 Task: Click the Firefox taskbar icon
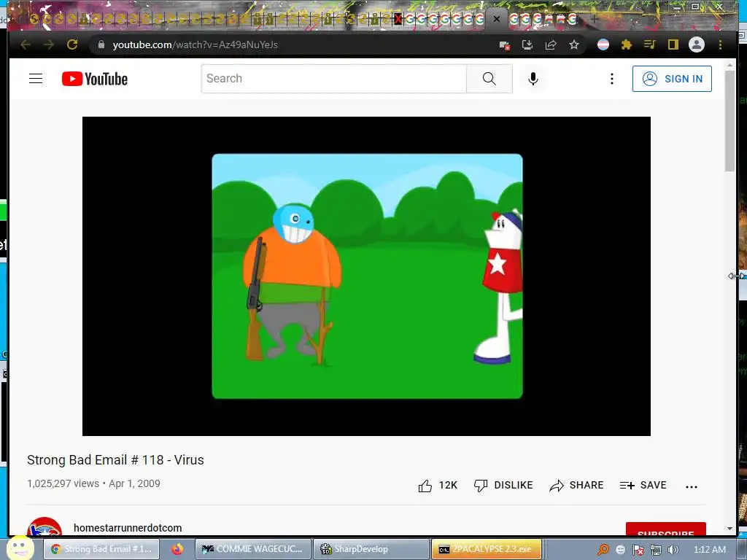tap(178, 549)
